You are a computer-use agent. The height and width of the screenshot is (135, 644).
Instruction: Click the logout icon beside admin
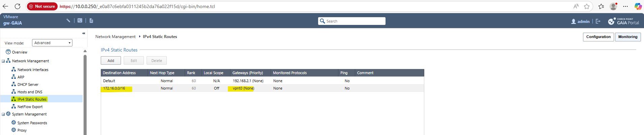point(598,21)
